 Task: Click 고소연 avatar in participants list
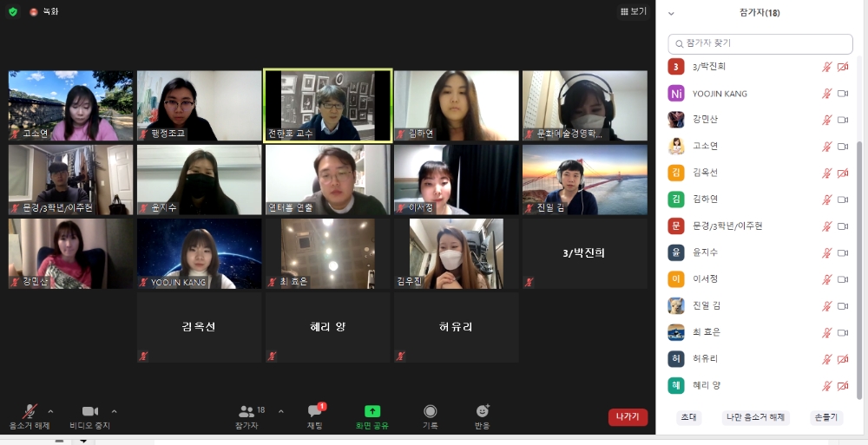(676, 146)
